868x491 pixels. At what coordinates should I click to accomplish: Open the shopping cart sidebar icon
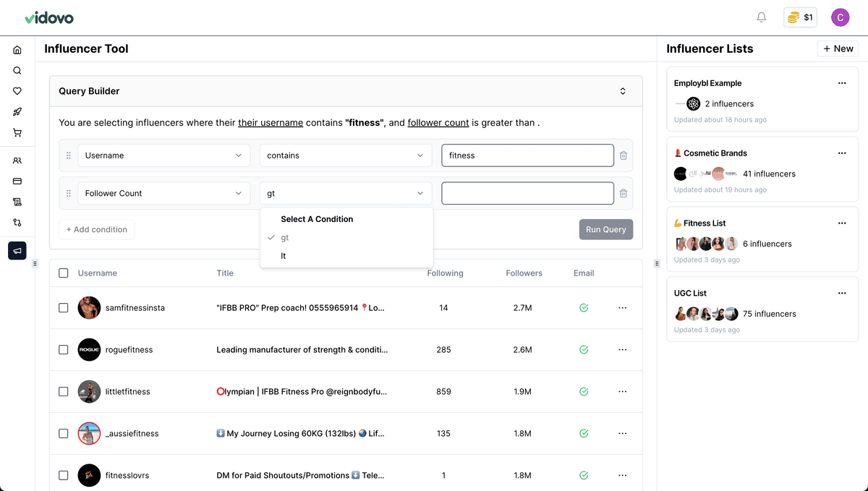(x=17, y=132)
